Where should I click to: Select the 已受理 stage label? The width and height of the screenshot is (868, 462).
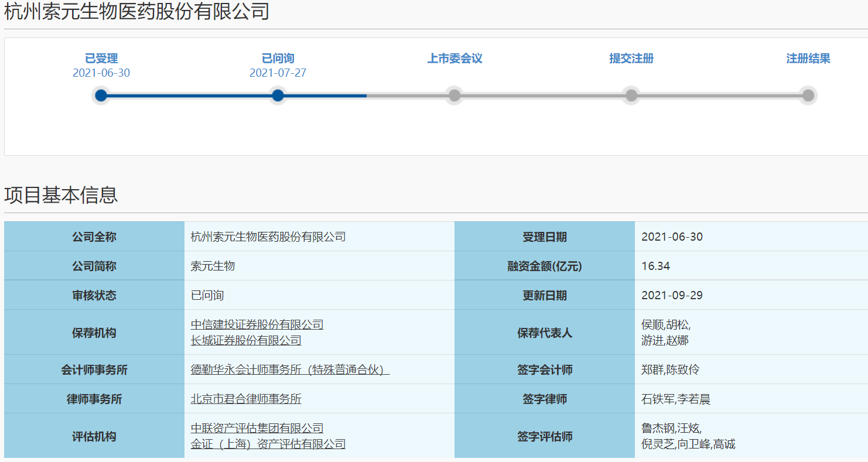click(101, 59)
